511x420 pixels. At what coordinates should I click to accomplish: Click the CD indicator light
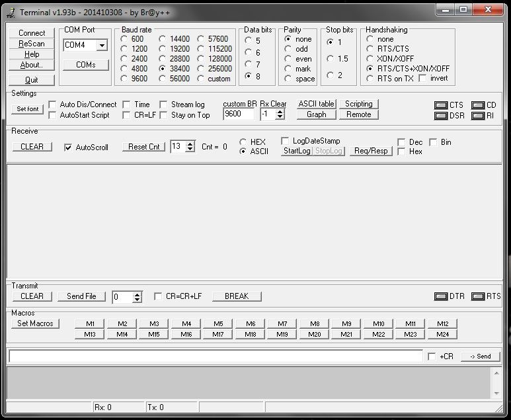pos(478,105)
